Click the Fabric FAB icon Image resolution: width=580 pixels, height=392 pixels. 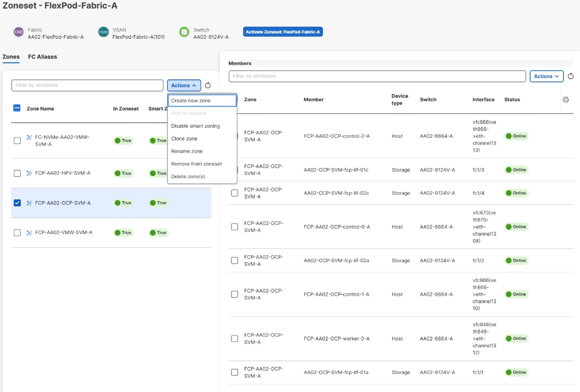19,32
